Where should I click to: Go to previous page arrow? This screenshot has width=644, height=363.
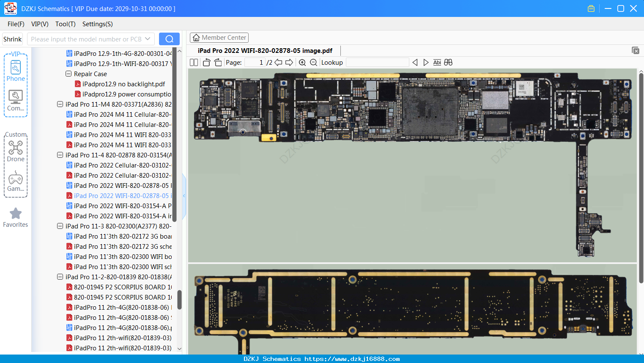point(278,63)
